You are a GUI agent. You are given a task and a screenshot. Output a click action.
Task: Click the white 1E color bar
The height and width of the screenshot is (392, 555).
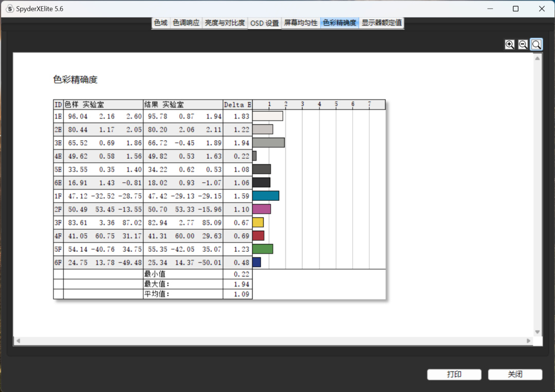pyautogui.click(x=268, y=116)
